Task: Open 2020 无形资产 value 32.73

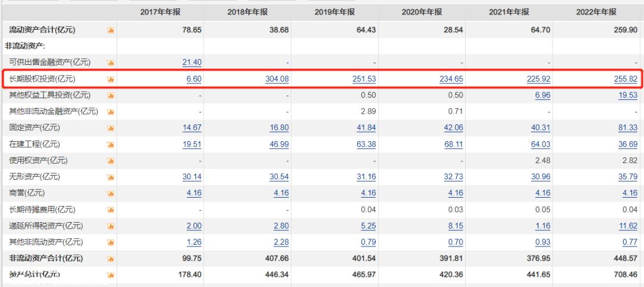Action: coord(453,177)
